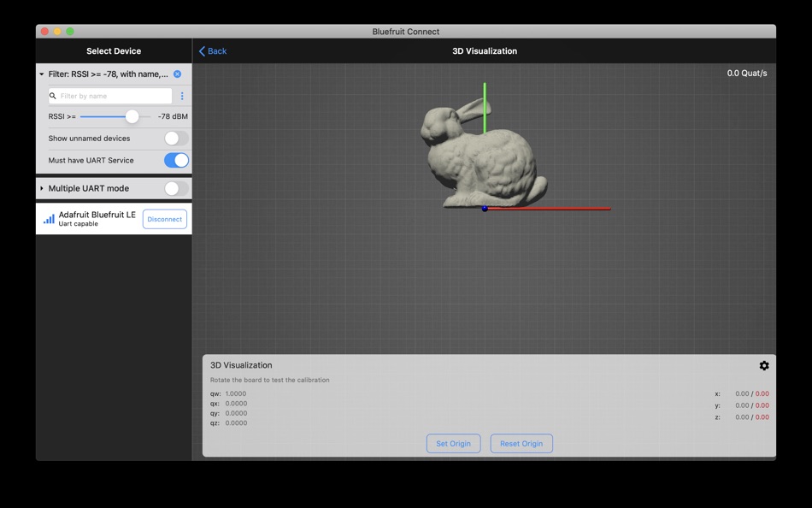Screen dimensions: 812x508
Task: Open the filter options three-dot menu
Action: coord(182,96)
